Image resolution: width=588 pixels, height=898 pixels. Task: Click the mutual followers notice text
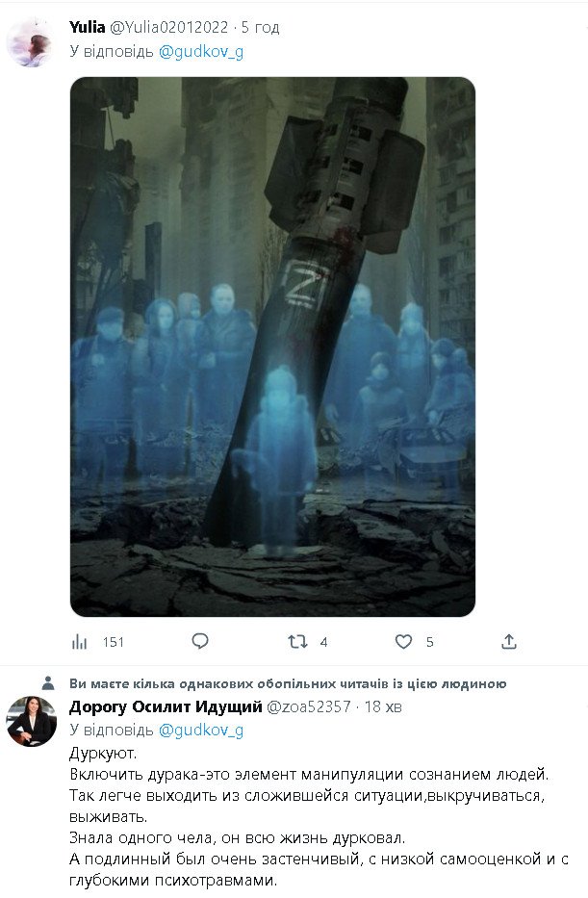288,683
